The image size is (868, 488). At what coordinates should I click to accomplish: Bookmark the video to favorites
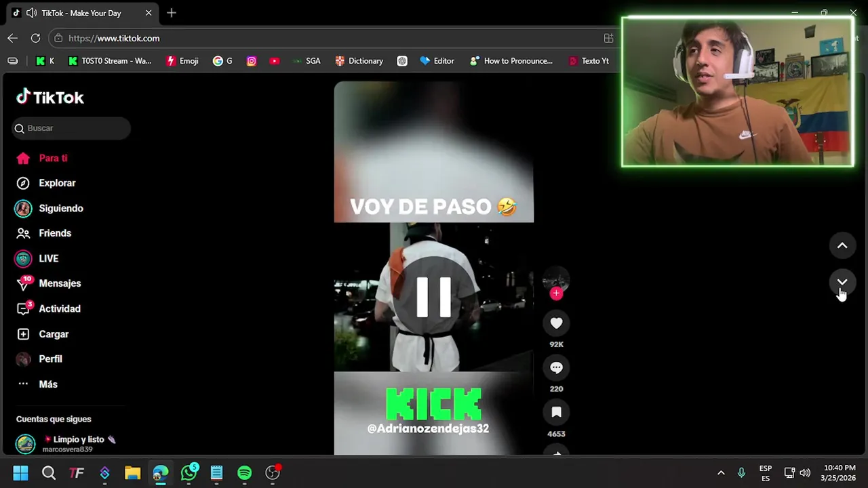pos(556,412)
